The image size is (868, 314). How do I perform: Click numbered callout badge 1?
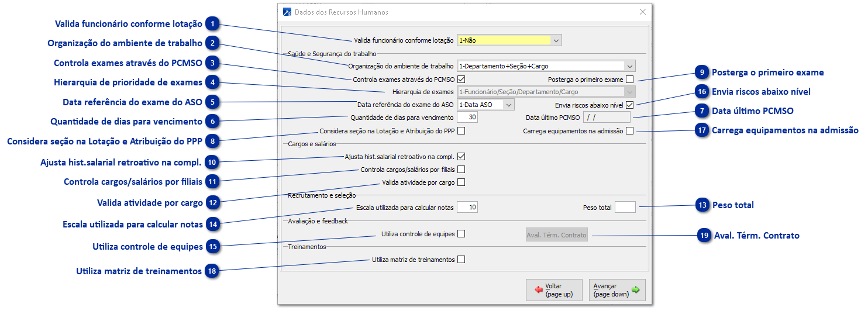[213, 25]
